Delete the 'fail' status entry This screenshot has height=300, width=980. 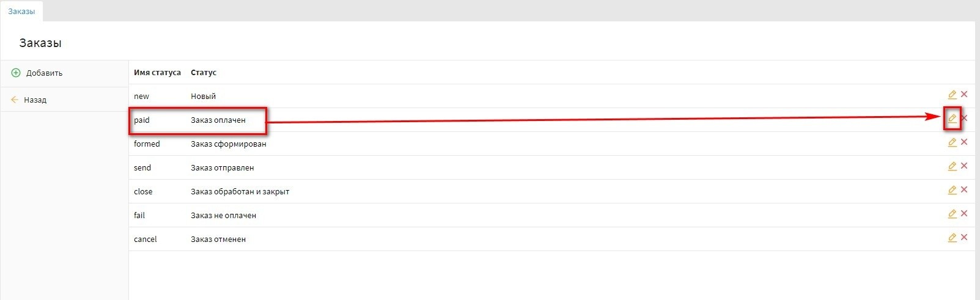tap(964, 213)
